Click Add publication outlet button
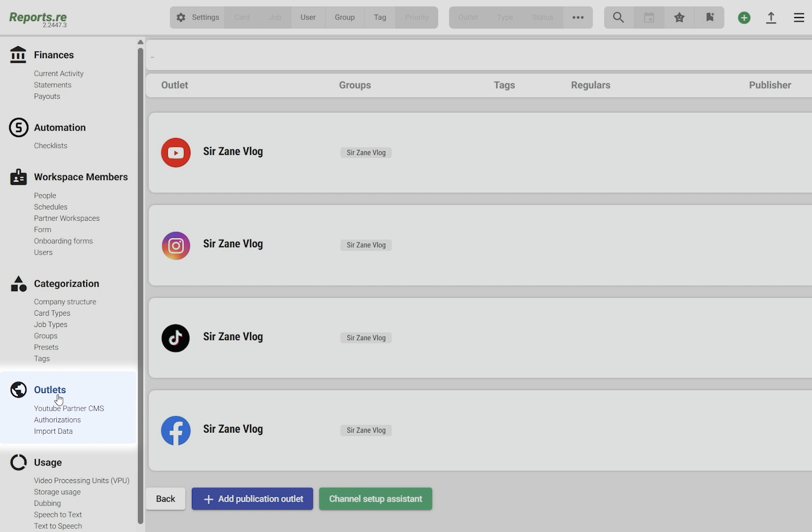The image size is (812, 532). pyautogui.click(x=252, y=499)
